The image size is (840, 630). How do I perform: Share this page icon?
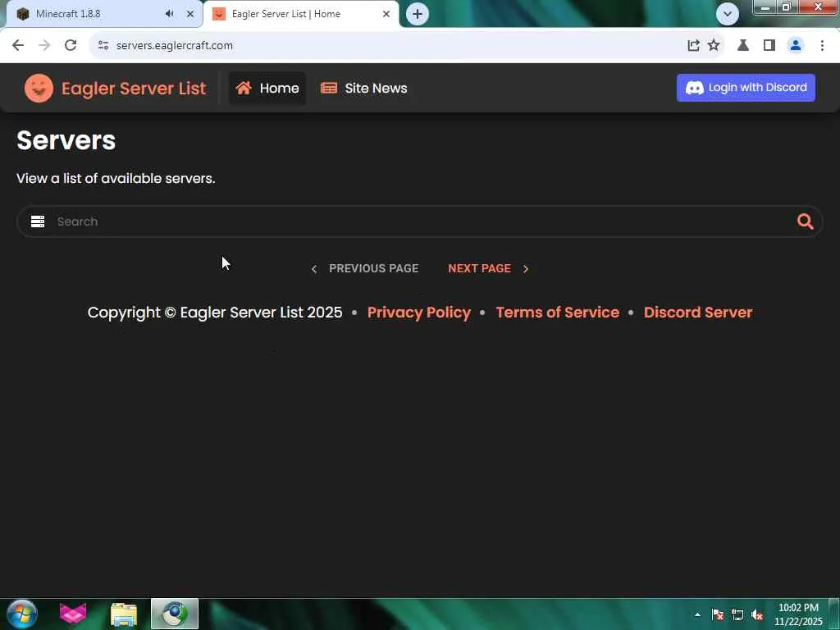[693, 46]
